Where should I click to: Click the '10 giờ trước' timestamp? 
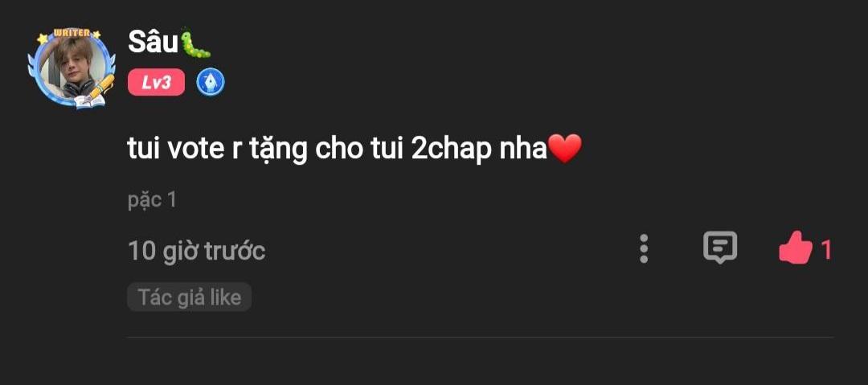pyautogui.click(x=197, y=251)
